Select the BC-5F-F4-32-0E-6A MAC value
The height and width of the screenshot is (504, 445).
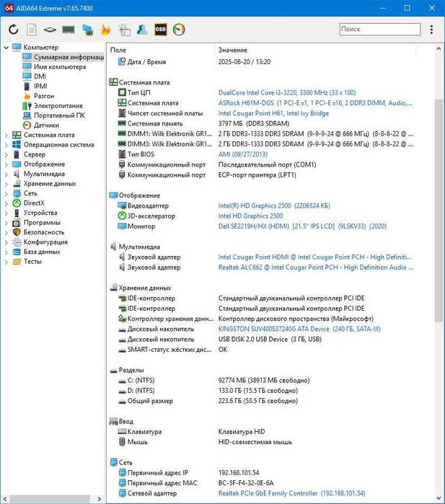246,483
